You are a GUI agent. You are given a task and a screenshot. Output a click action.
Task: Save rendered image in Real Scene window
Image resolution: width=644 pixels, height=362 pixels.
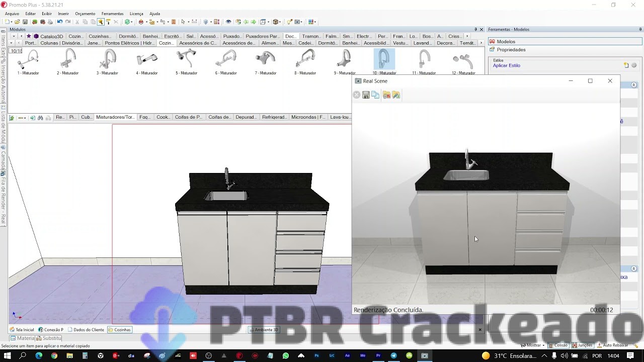pyautogui.click(x=366, y=95)
